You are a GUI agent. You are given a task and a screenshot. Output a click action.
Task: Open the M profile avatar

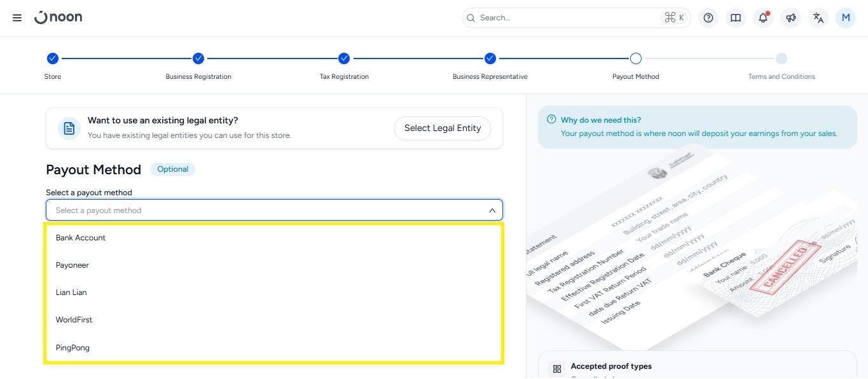(846, 18)
